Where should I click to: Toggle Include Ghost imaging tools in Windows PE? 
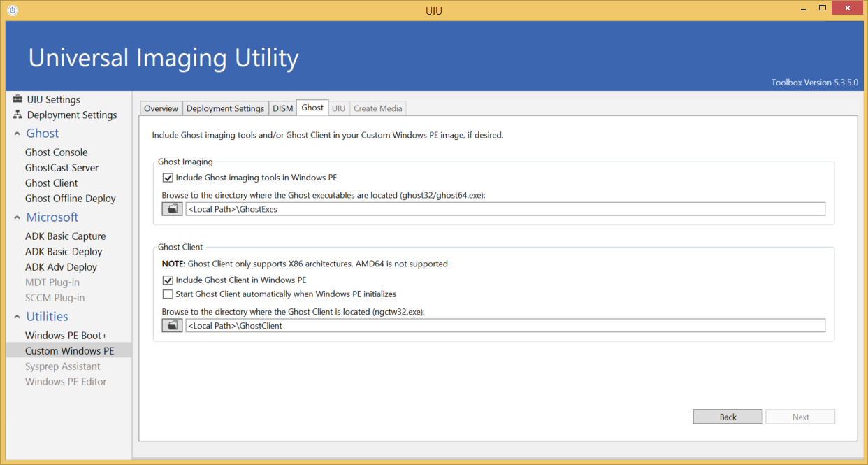click(167, 178)
